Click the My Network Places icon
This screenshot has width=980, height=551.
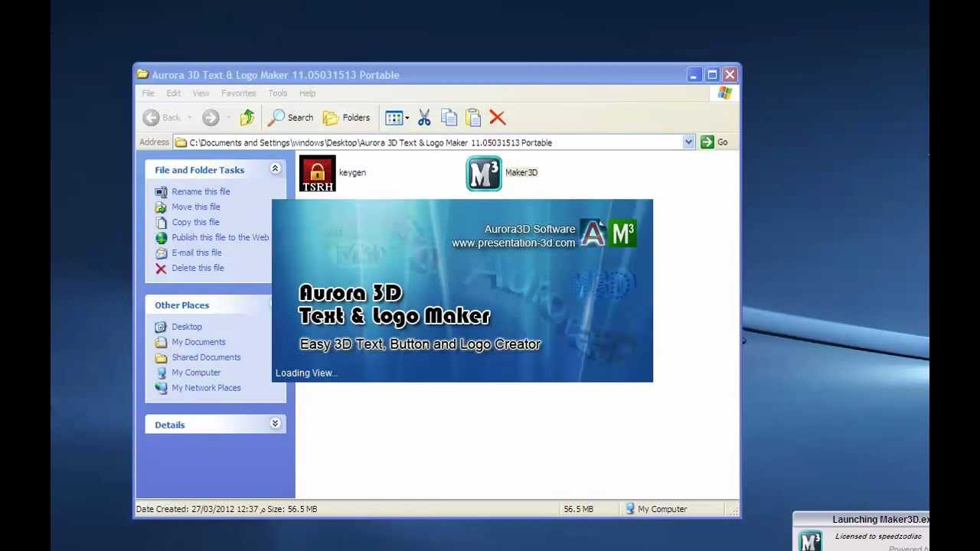click(161, 388)
